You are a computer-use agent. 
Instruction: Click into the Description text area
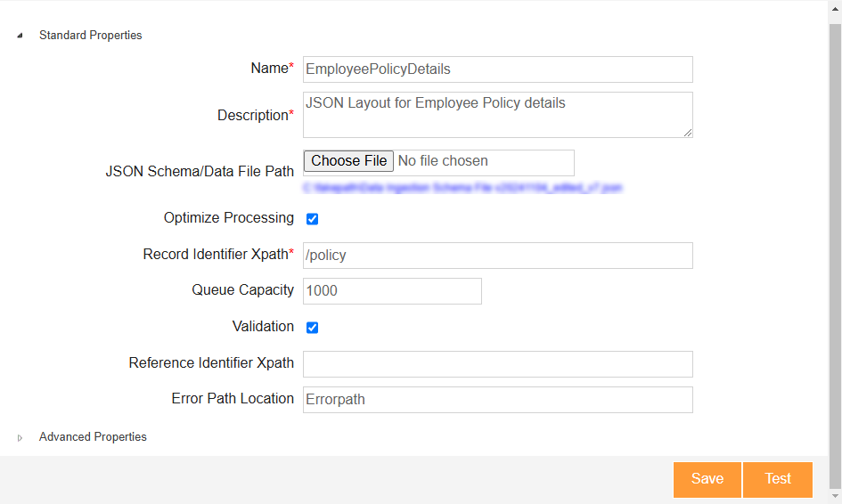[497, 115]
